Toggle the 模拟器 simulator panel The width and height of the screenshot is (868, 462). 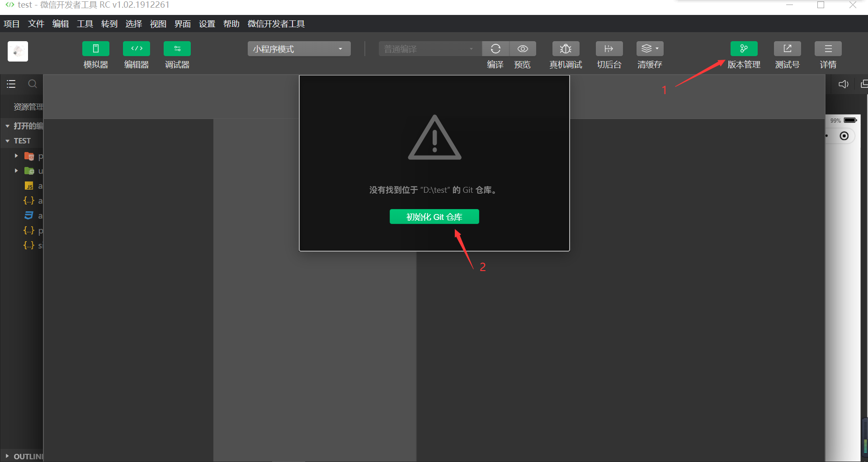[95, 49]
